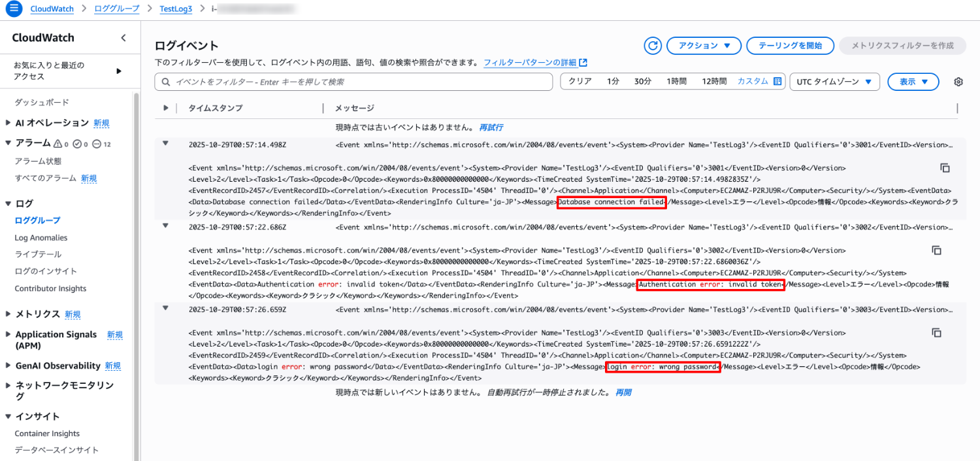Click the メッセージ column header

pyautogui.click(x=355, y=108)
